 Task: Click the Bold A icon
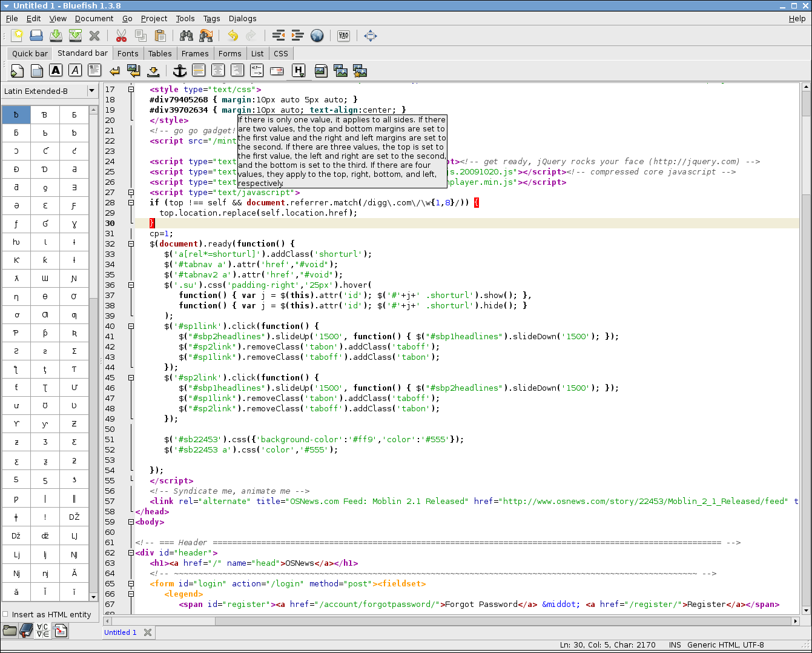point(56,71)
